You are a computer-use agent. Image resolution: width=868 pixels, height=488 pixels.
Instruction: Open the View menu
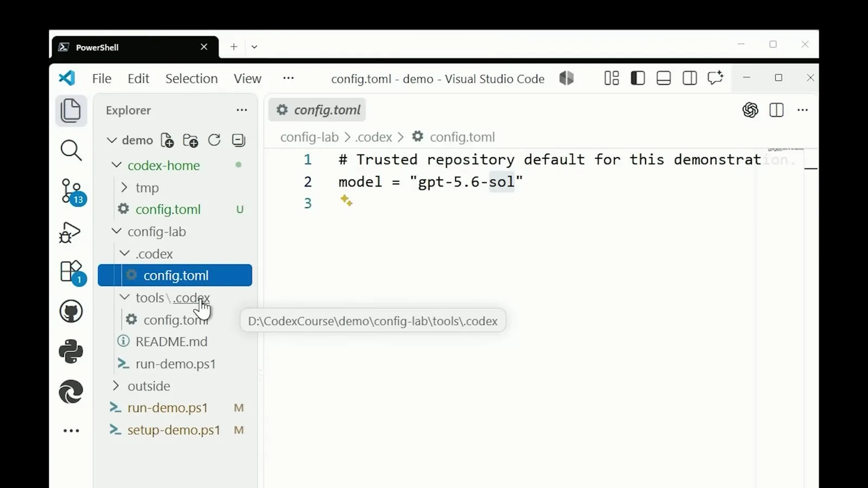[247, 79]
